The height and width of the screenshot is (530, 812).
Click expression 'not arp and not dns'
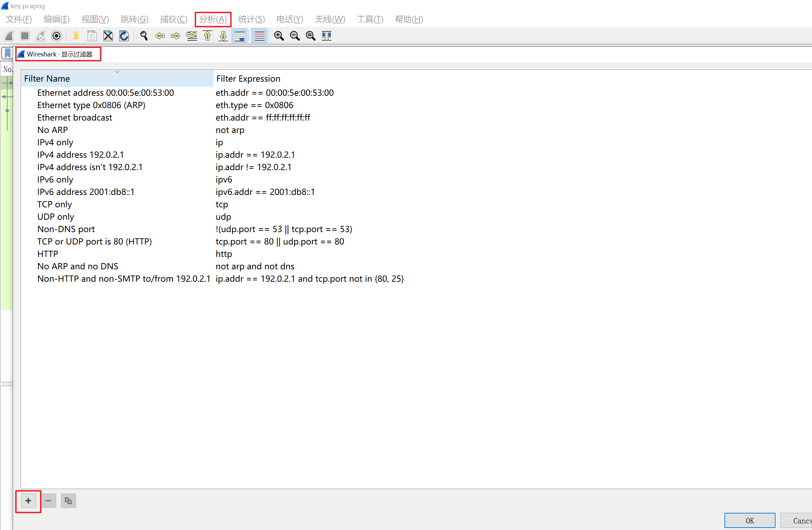(x=255, y=266)
